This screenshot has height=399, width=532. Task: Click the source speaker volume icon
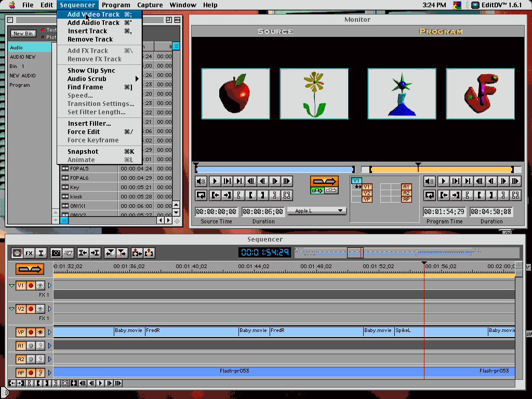(201, 181)
